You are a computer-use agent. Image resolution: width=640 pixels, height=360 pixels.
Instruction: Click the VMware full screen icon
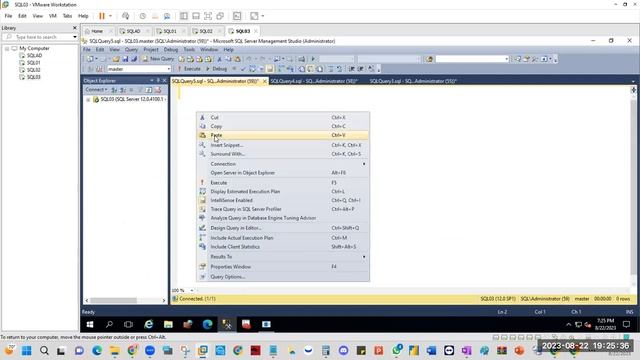tap(208, 16)
